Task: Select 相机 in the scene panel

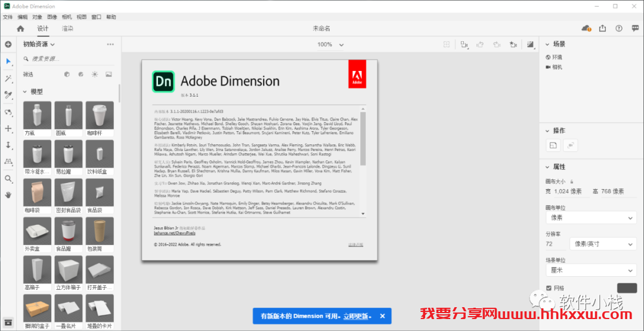Action: [x=553, y=67]
